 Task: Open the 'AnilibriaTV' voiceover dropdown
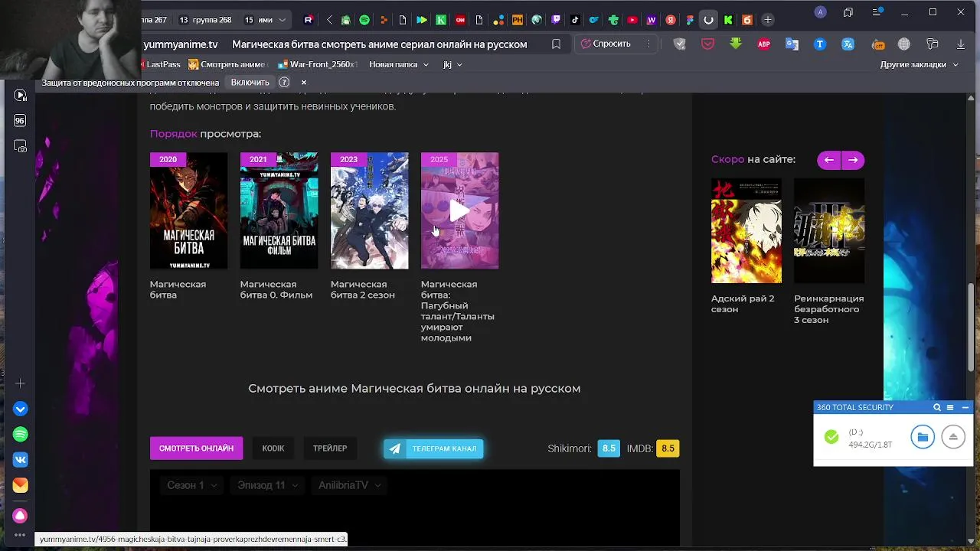[x=350, y=485]
